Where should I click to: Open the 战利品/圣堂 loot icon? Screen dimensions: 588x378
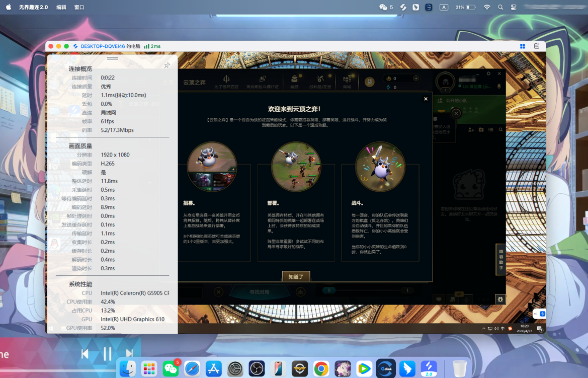[320, 79]
